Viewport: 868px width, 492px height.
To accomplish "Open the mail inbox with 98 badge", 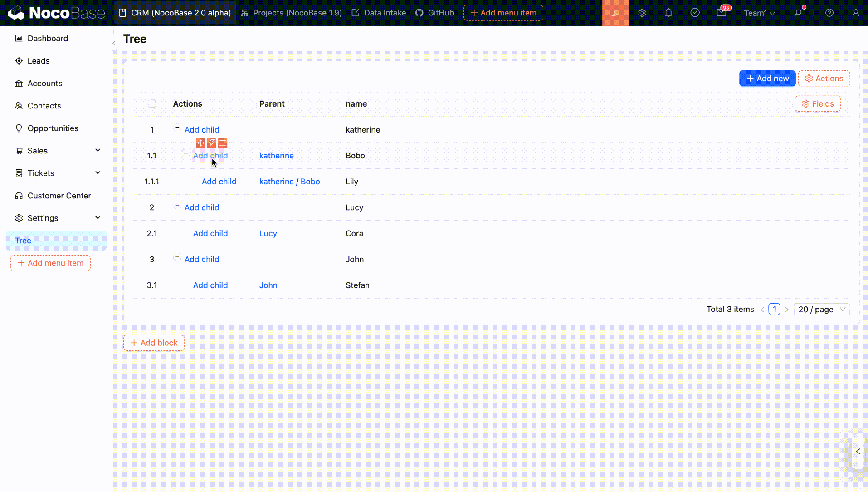I will 722,13.
